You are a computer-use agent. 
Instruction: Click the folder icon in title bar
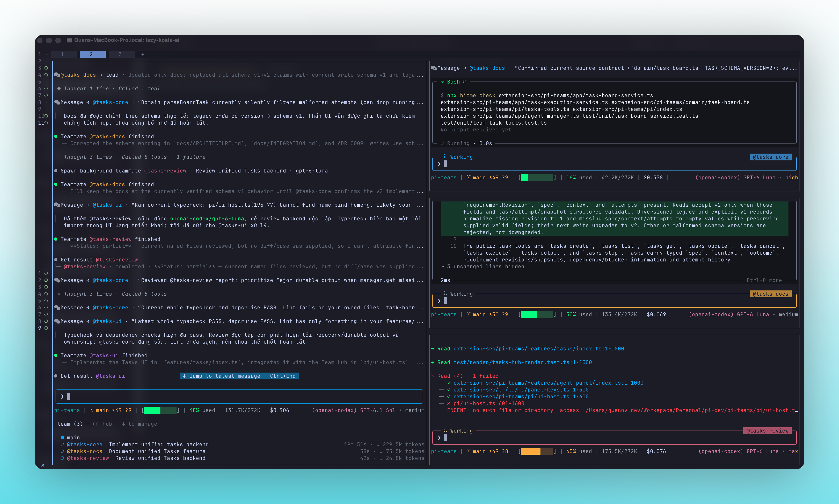pyautogui.click(x=69, y=40)
